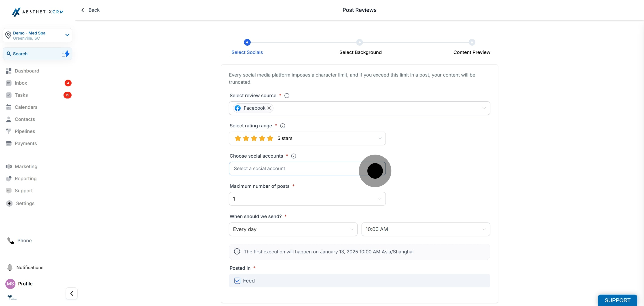Click info icon next to Select rating range
This screenshot has width=644, height=306.
tap(282, 126)
